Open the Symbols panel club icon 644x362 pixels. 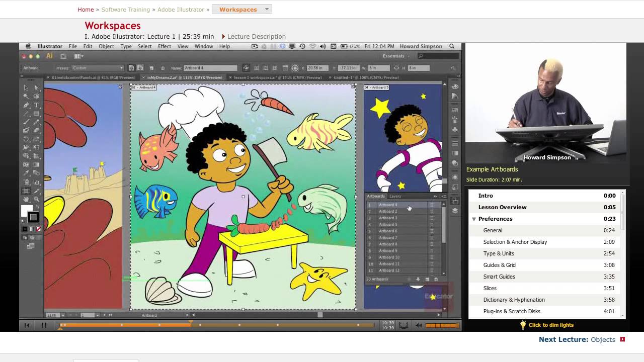455,129
